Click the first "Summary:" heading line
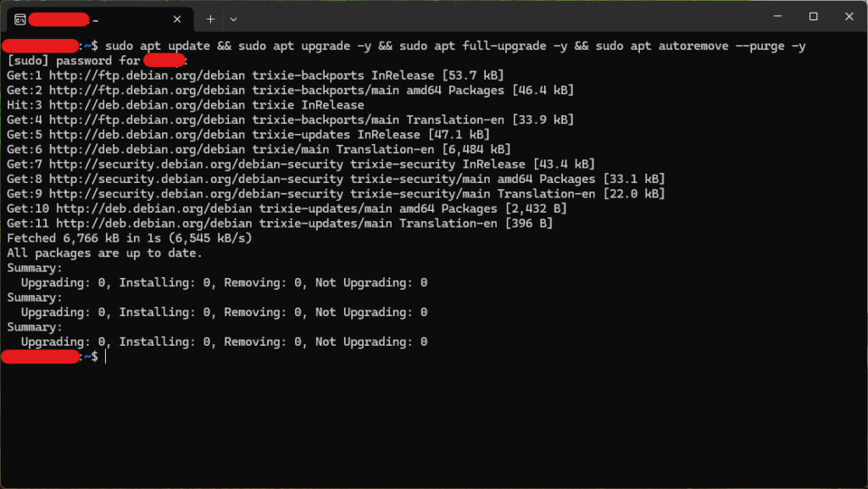 34,269
